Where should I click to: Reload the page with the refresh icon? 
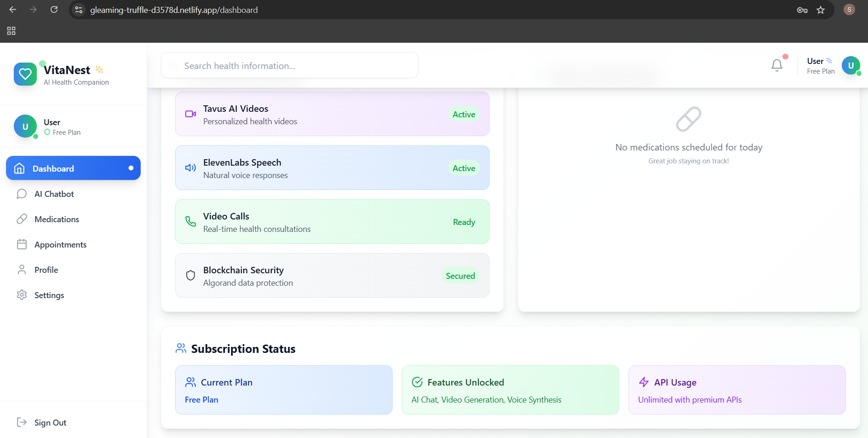pyautogui.click(x=54, y=10)
